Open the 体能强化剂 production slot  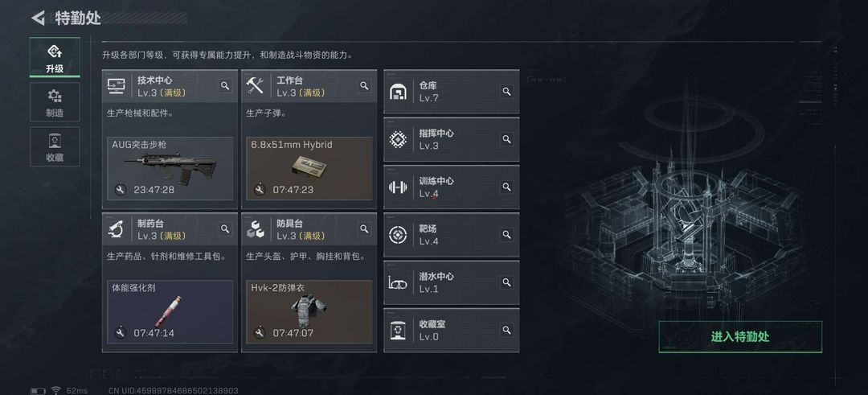(170, 312)
